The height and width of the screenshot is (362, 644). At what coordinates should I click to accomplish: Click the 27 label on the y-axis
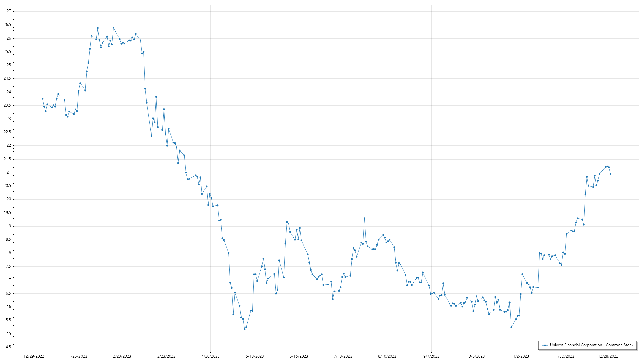click(x=9, y=11)
